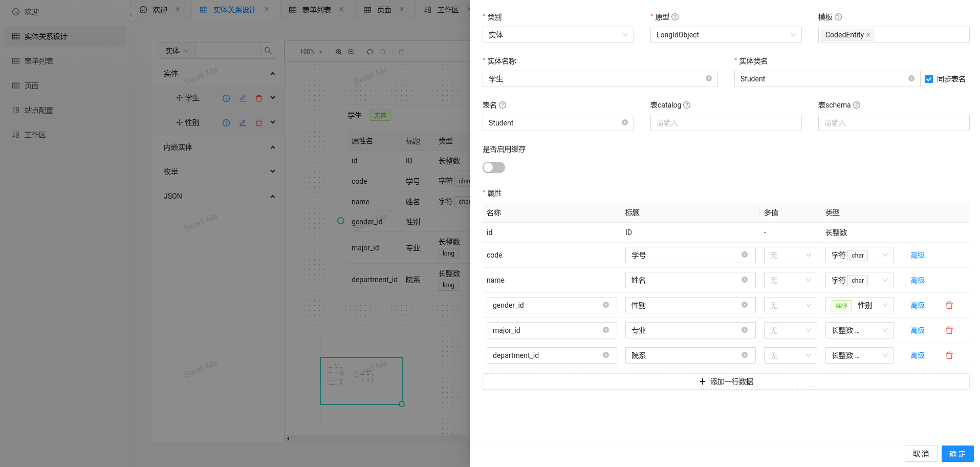Open 工作区 in the sidebar
This screenshot has height=467, width=980.
[65, 135]
